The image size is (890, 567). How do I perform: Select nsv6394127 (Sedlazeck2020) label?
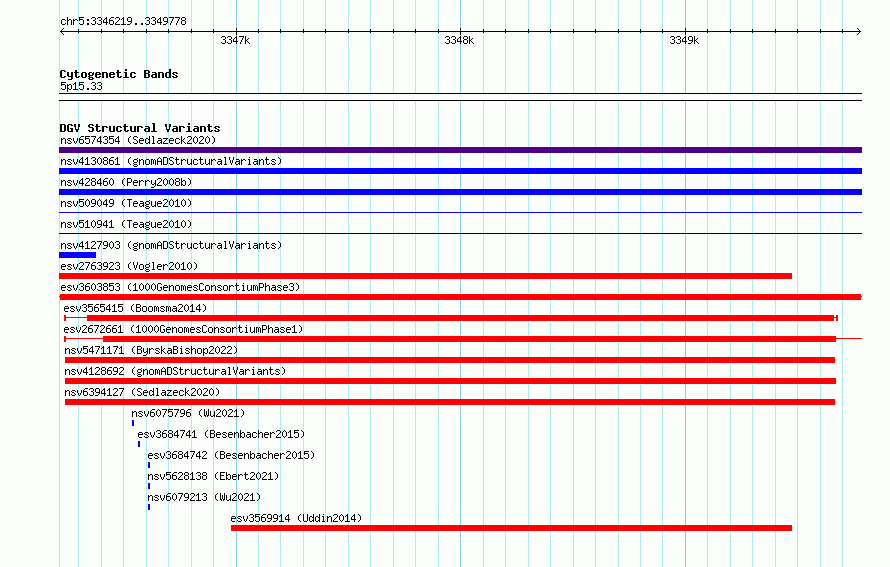[142, 392]
